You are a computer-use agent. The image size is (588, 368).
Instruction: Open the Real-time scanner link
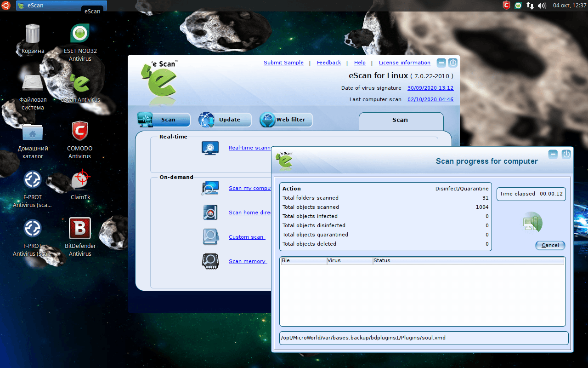pos(250,148)
